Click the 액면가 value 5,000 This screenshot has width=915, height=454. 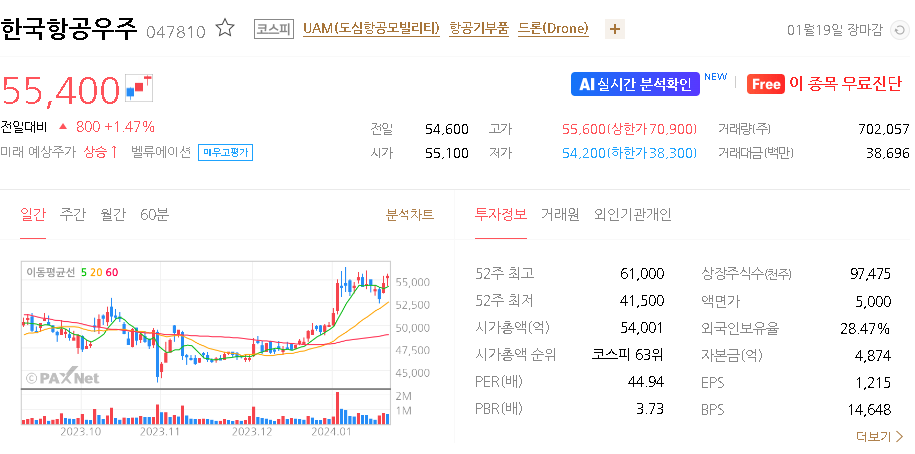tap(872, 301)
